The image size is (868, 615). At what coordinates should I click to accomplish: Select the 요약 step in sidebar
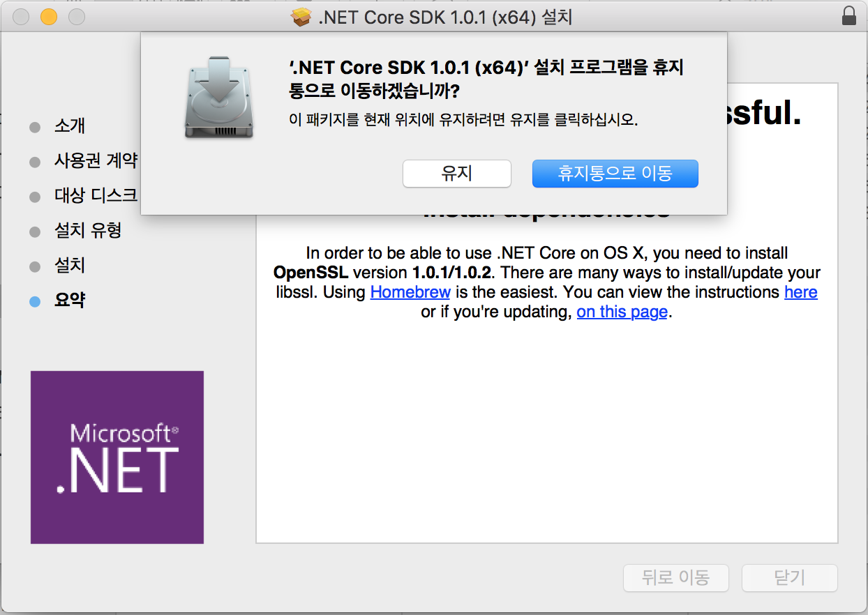[x=70, y=301]
